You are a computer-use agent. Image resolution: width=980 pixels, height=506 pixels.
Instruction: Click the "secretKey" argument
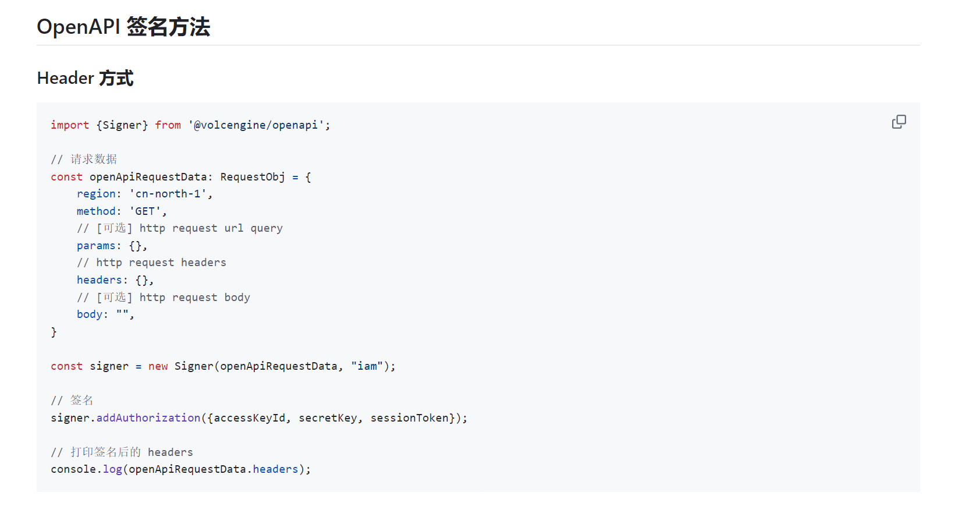(x=328, y=418)
